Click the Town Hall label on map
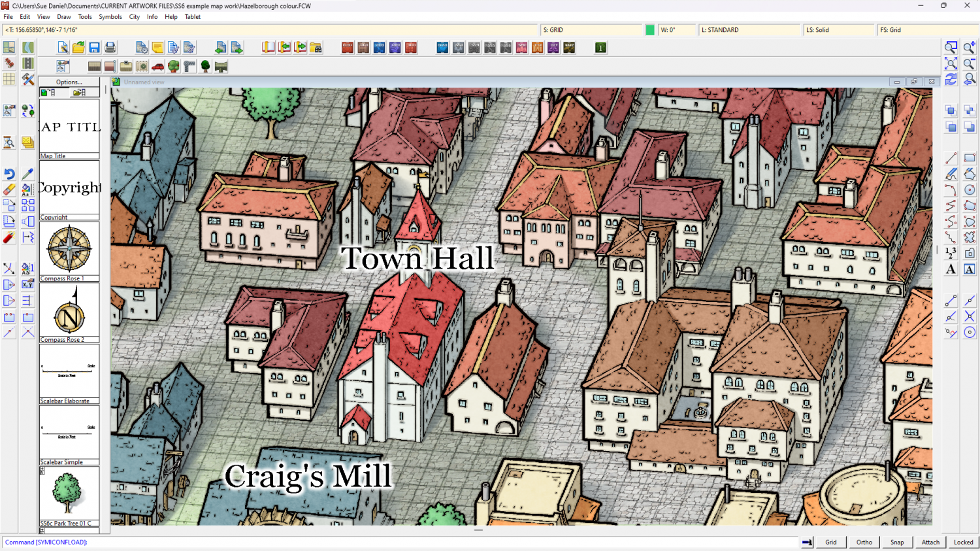 click(x=417, y=258)
